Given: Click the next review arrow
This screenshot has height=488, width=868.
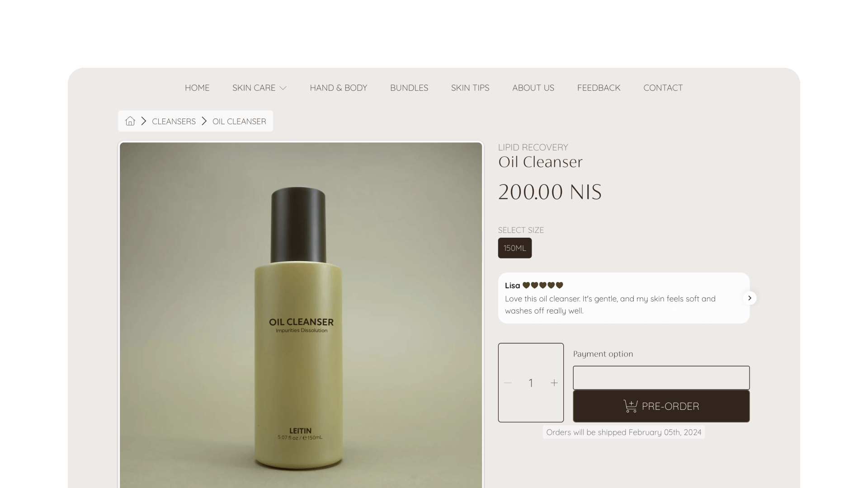Looking at the screenshot, I should pos(750,298).
